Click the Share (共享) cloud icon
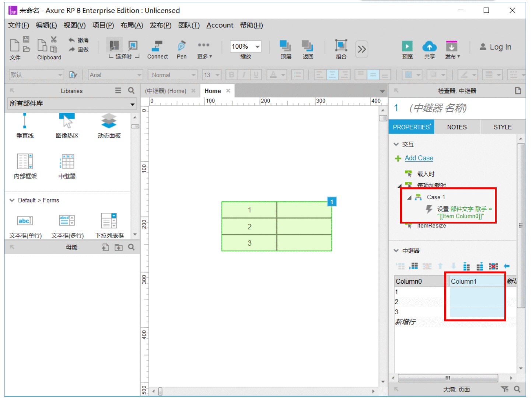 pyautogui.click(x=429, y=46)
